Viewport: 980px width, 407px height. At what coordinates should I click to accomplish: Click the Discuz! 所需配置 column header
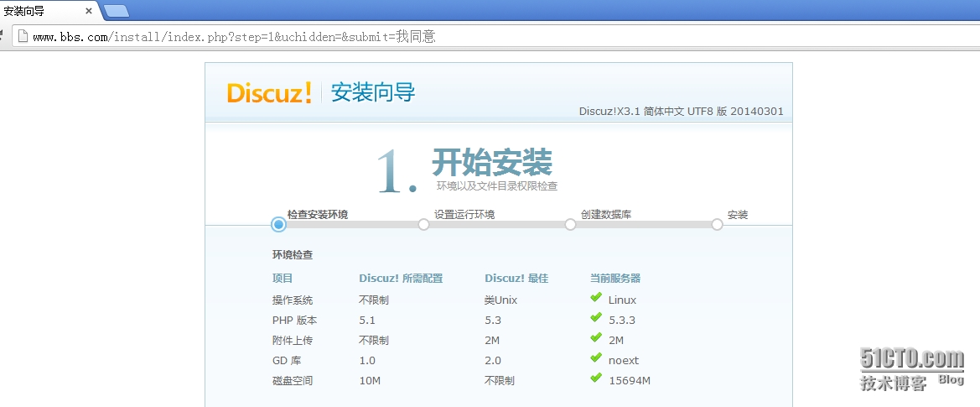pos(401,279)
